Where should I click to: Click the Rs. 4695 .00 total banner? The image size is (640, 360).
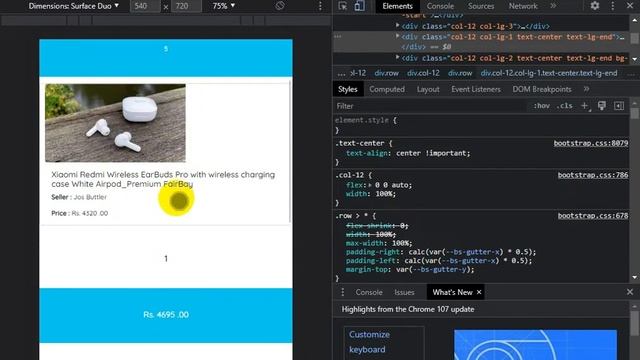point(166,315)
